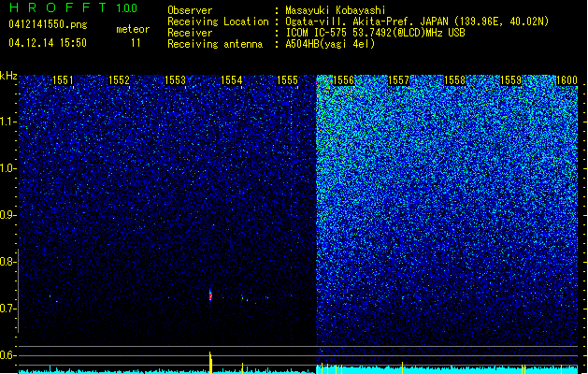Viewport: 588px width, 374px height.
Task: Click the meteor count value 11
Action: [136, 43]
